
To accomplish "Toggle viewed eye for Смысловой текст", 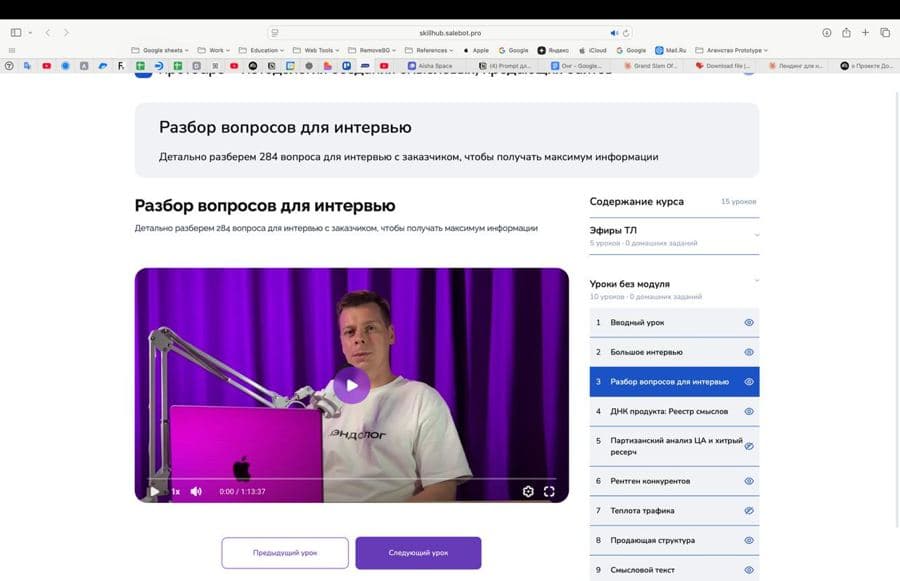I will pyautogui.click(x=749, y=570).
